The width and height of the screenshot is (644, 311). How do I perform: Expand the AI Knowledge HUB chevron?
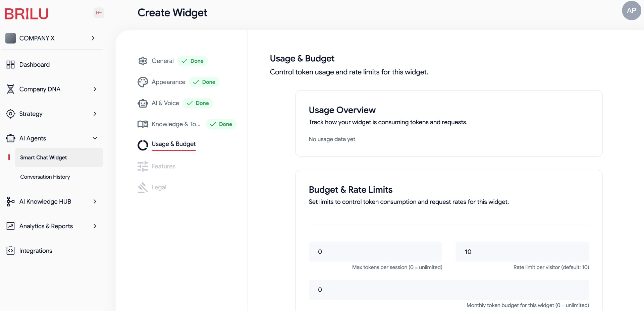(x=95, y=201)
